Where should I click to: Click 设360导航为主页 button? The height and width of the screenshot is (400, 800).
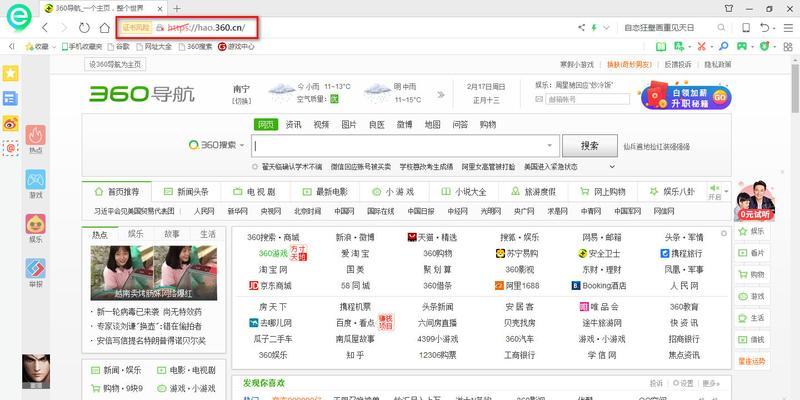(115, 65)
